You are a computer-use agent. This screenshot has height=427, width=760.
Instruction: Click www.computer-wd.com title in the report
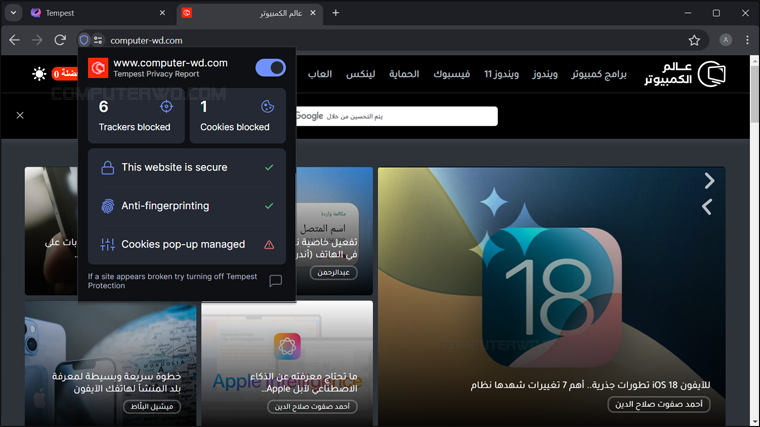pos(170,63)
